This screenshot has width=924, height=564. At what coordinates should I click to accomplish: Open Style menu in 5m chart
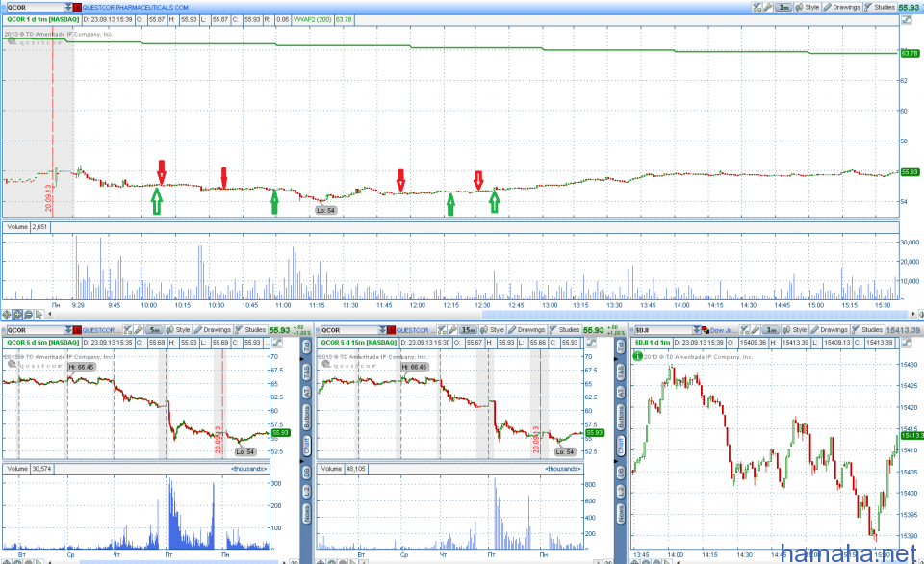coord(178,330)
